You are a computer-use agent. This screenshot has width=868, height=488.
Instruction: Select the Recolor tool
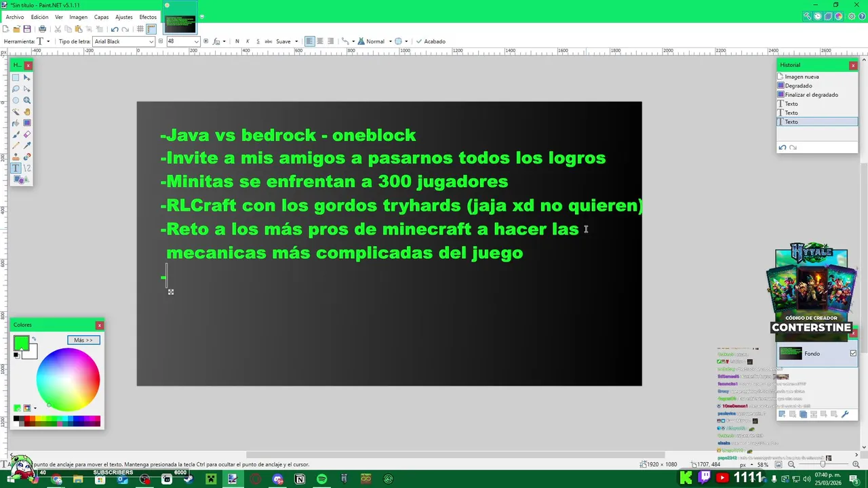tap(27, 157)
